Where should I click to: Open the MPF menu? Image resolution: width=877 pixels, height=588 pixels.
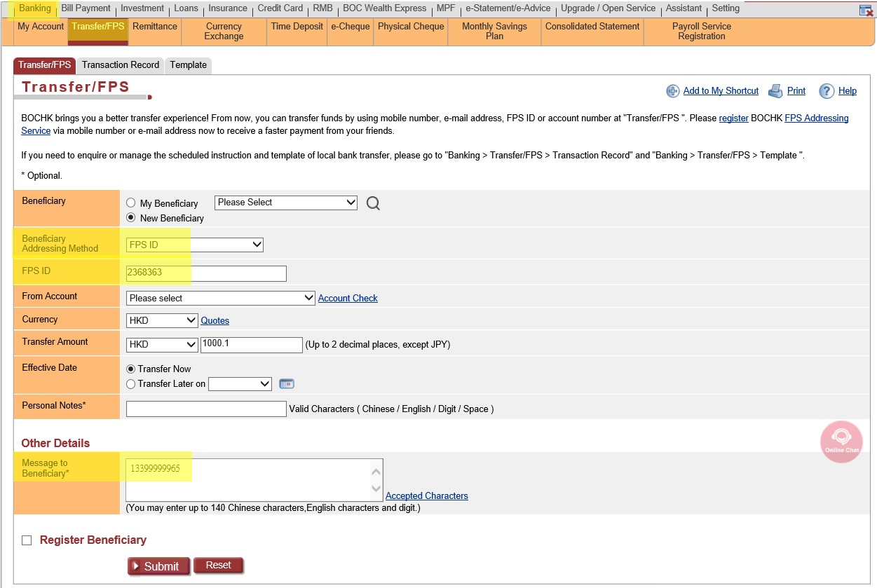pos(446,8)
